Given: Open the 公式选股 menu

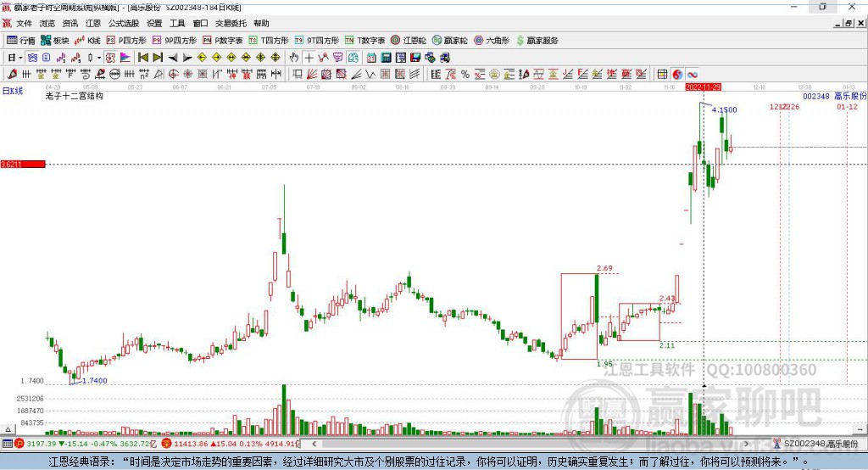Looking at the screenshot, I should pyautogui.click(x=124, y=23).
